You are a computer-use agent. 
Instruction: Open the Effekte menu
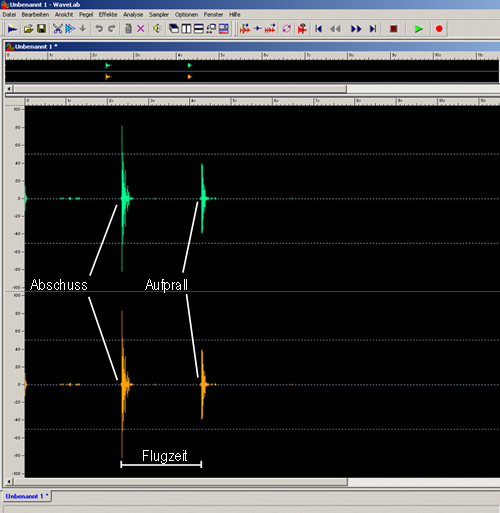[x=108, y=14]
